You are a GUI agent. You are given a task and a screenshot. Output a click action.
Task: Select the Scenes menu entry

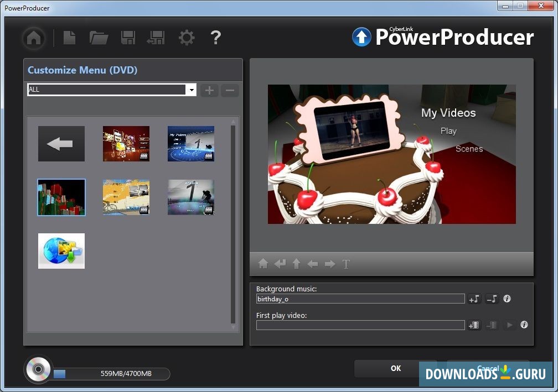[469, 149]
